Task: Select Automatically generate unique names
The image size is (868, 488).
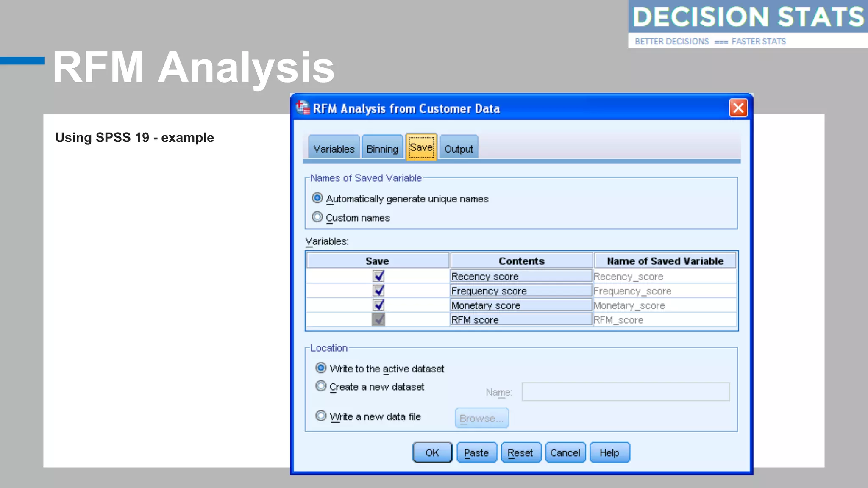Action: coord(400,199)
